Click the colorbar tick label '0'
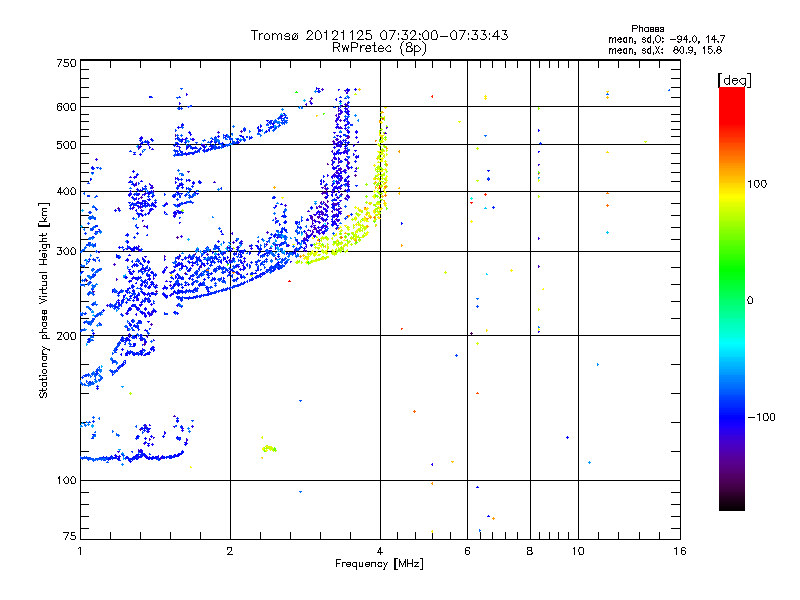 tap(750, 301)
